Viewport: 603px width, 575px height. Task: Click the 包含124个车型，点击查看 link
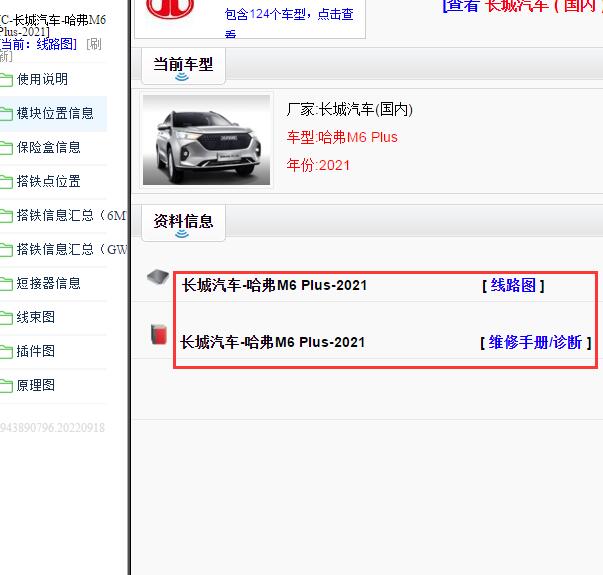click(289, 21)
